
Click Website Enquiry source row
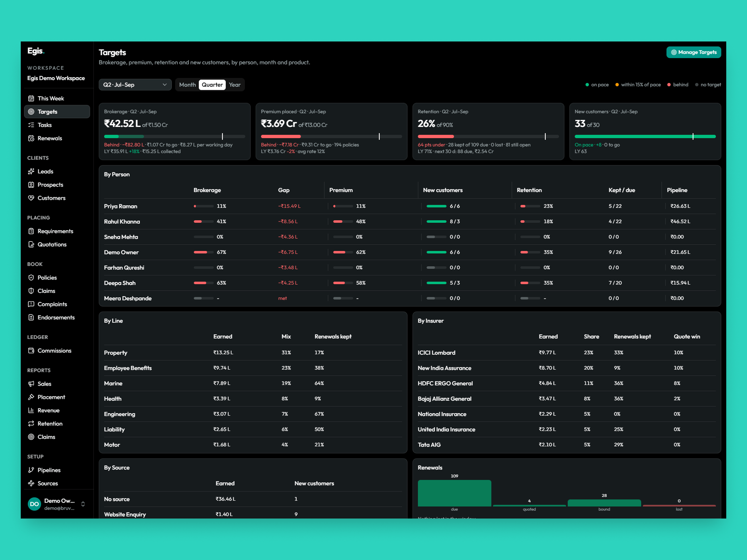pos(253,514)
